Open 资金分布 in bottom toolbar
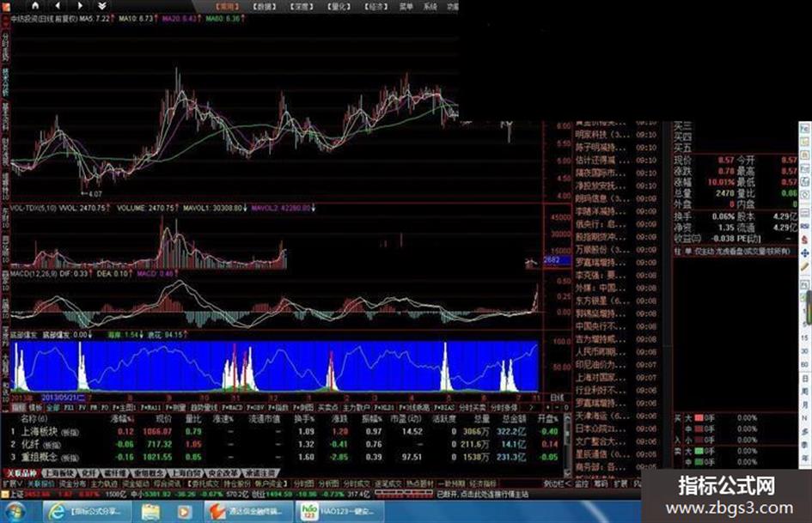The width and height of the screenshot is (812, 523). click(x=72, y=483)
